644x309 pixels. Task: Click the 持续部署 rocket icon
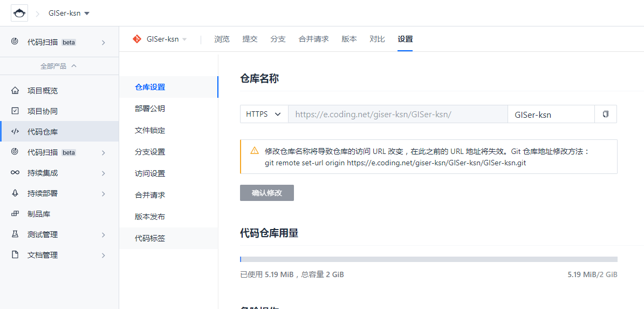15,193
